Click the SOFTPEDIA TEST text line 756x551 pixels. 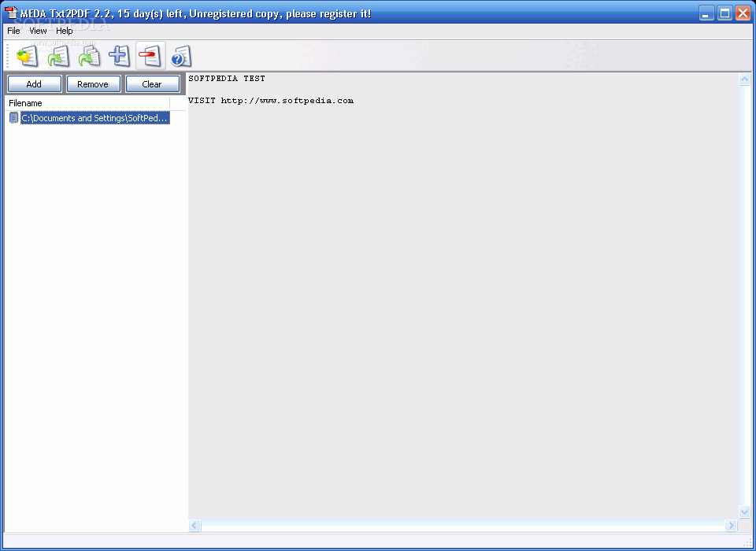pos(227,78)
